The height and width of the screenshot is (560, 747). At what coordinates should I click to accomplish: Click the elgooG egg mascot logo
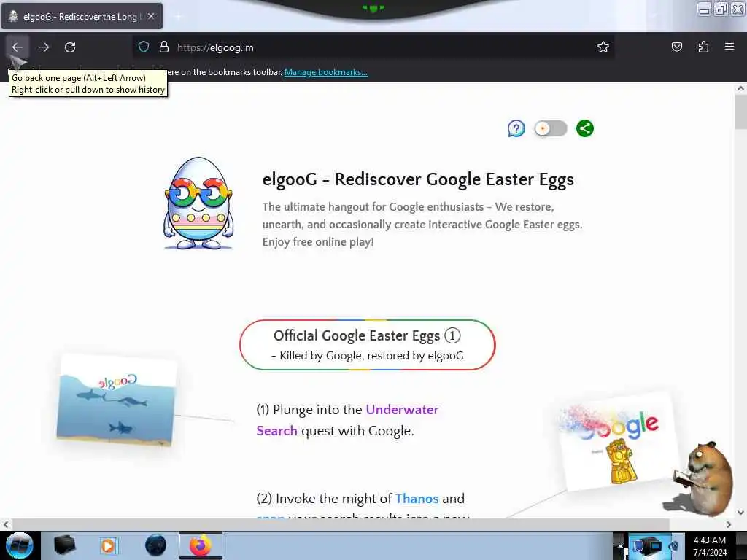click(x=198, y=203)
